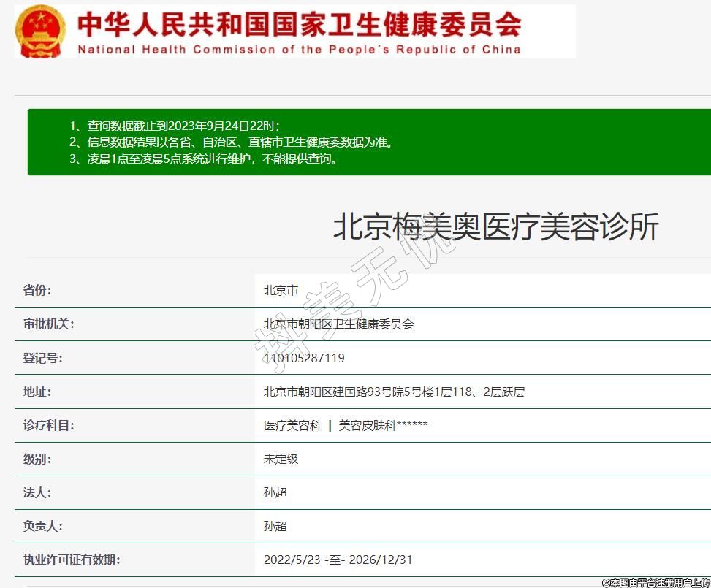Click the English National Health Commission text
This screenshot has height=588, width=711.
(299, 50)
